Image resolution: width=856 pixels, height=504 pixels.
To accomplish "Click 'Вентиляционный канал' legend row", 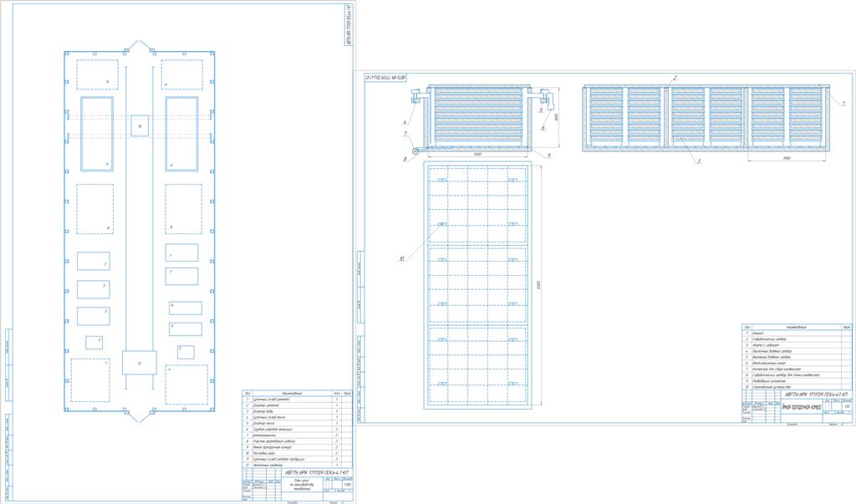I will coord(797,363).
